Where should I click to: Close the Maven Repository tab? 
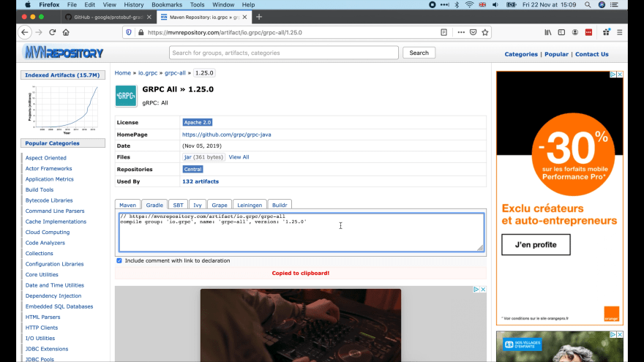244,17
